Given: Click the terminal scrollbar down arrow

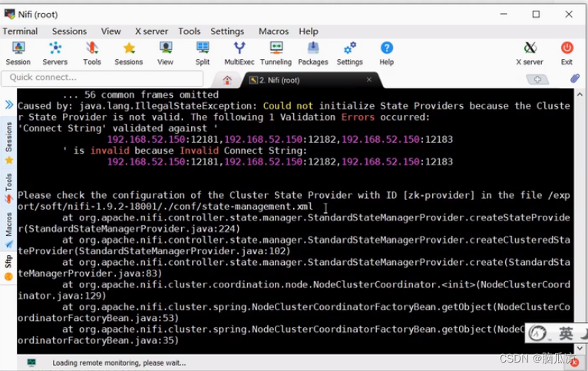Looking at the screenshot, I should pyautogui.click(x=580, y=349).
